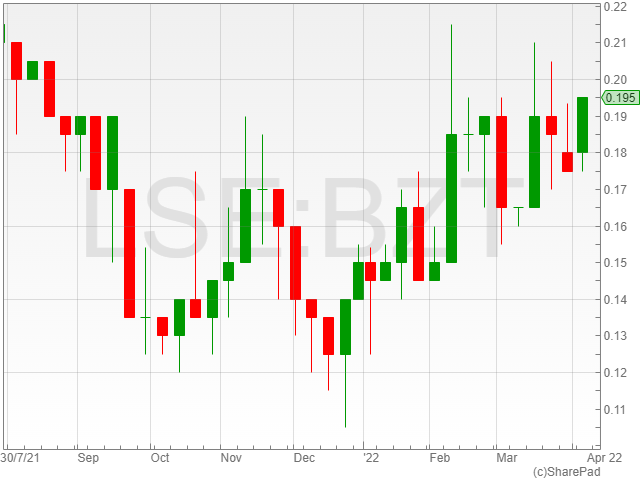Select the last green candle at the chart's right edge
This screenshot has height=480, width=640.
tap(582, 125)
